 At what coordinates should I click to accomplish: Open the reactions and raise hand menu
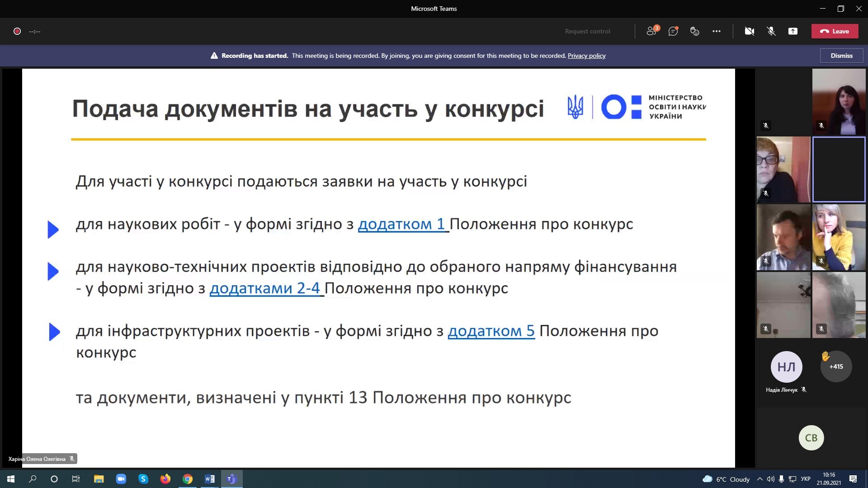[x=695, y=31]
